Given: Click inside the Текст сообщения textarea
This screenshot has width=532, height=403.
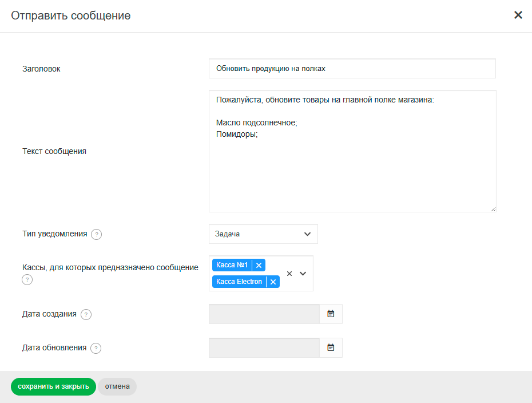Looking at the screenshot, I should pyautogui.click(x=352, y=151).
